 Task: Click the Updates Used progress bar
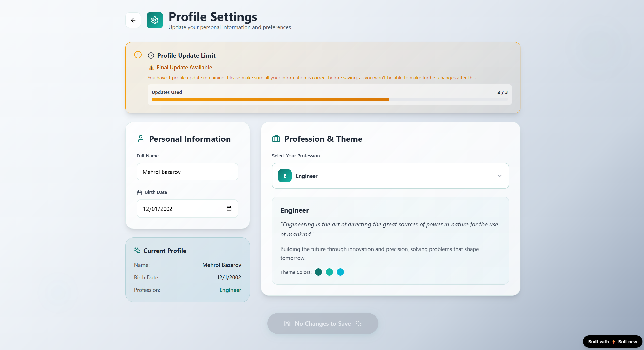click(329, 99)
